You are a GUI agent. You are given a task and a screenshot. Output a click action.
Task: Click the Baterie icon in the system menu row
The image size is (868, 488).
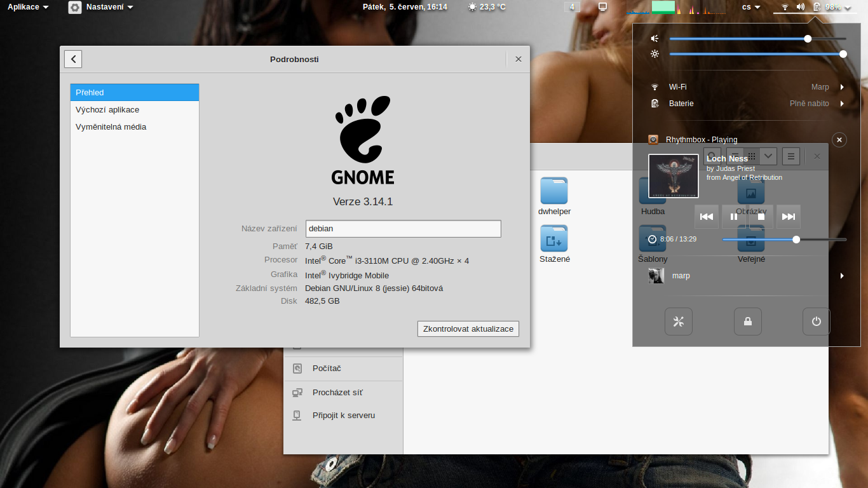point(654,104)
